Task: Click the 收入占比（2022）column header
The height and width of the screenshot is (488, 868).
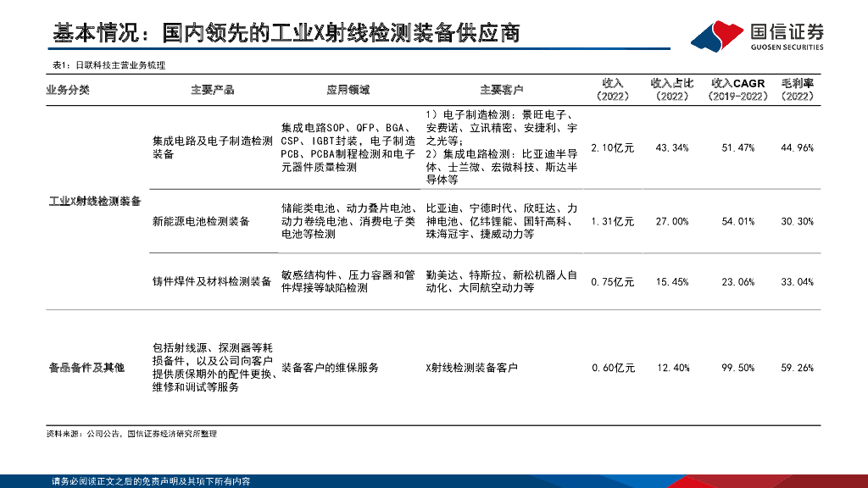Action: pos(672,90)
